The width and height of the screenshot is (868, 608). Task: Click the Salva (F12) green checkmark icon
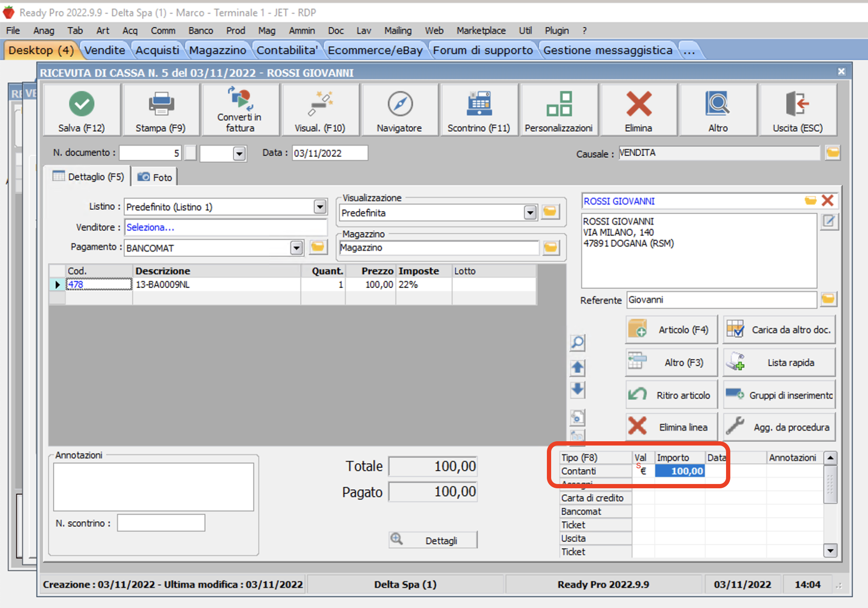(x=81, y=104)
